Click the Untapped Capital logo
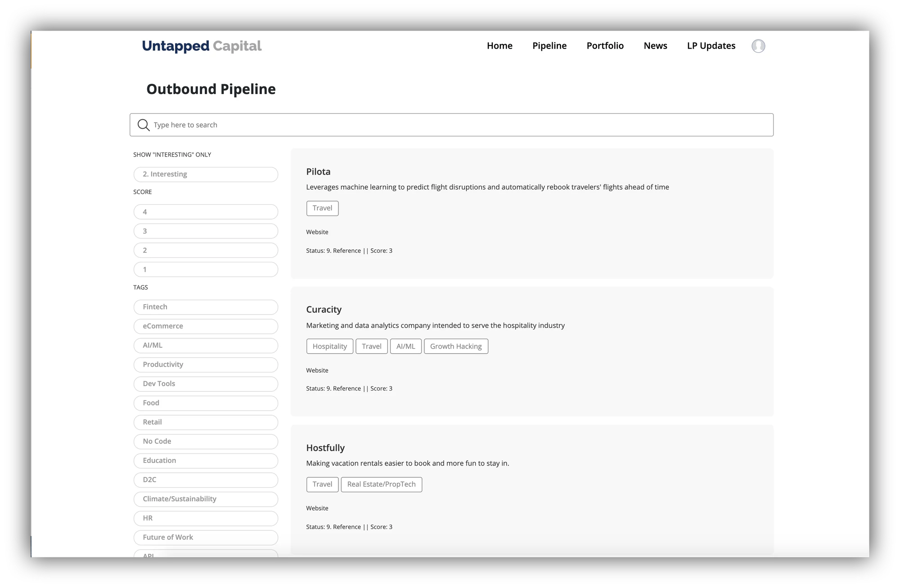 click(x=202, y=46)
